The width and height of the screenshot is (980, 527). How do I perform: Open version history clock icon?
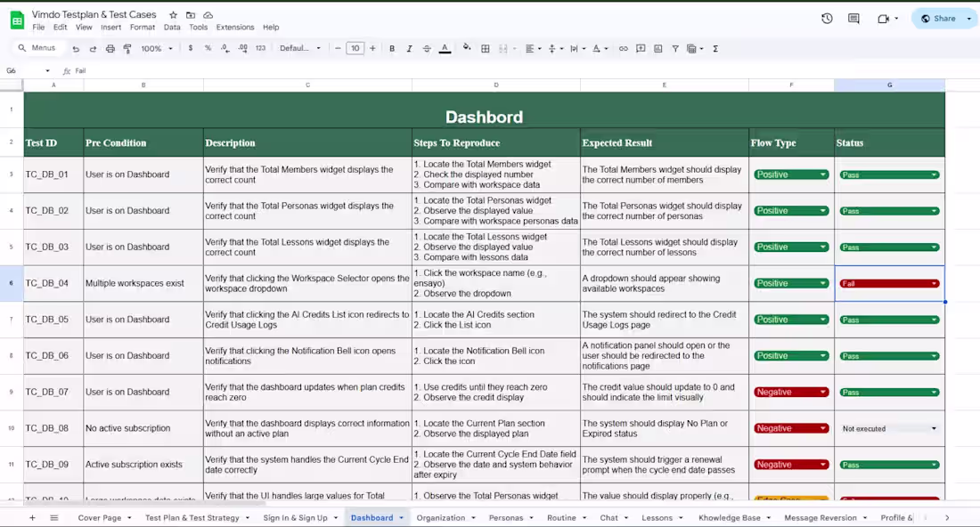click(x=827, y=19)
